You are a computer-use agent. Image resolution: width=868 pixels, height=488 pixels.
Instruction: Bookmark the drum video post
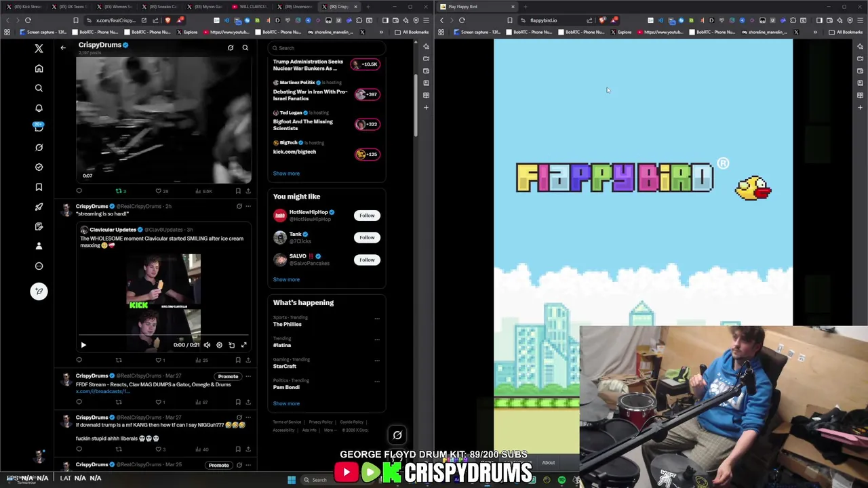coord(238,191)
